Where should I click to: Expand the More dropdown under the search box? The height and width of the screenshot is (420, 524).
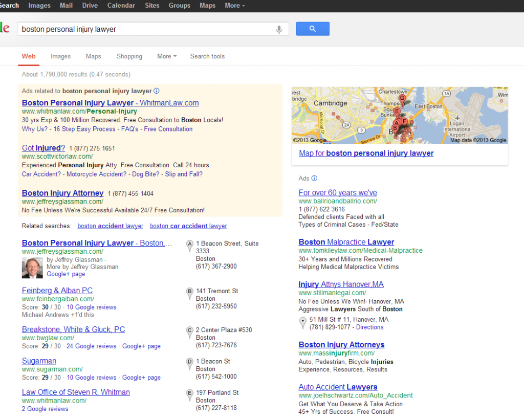pyautogui.click(x=167, y=56)
